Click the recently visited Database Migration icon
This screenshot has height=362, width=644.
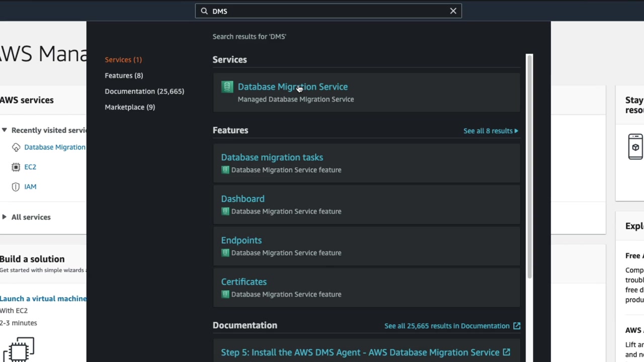[x=16, y=147]
